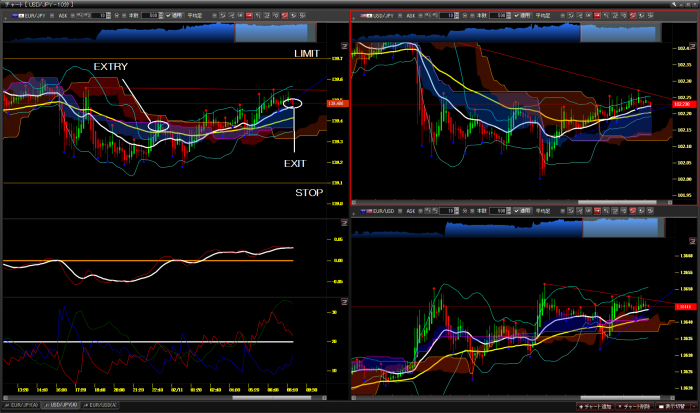
Task: Click the red current price tag on EUR/JPY axis
Action: pos(338,103)
